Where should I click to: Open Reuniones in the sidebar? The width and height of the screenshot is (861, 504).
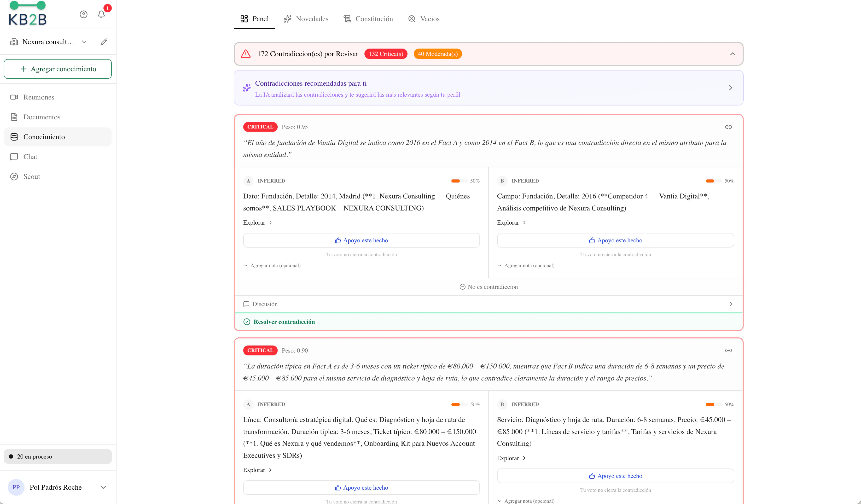tap(58, 97)
